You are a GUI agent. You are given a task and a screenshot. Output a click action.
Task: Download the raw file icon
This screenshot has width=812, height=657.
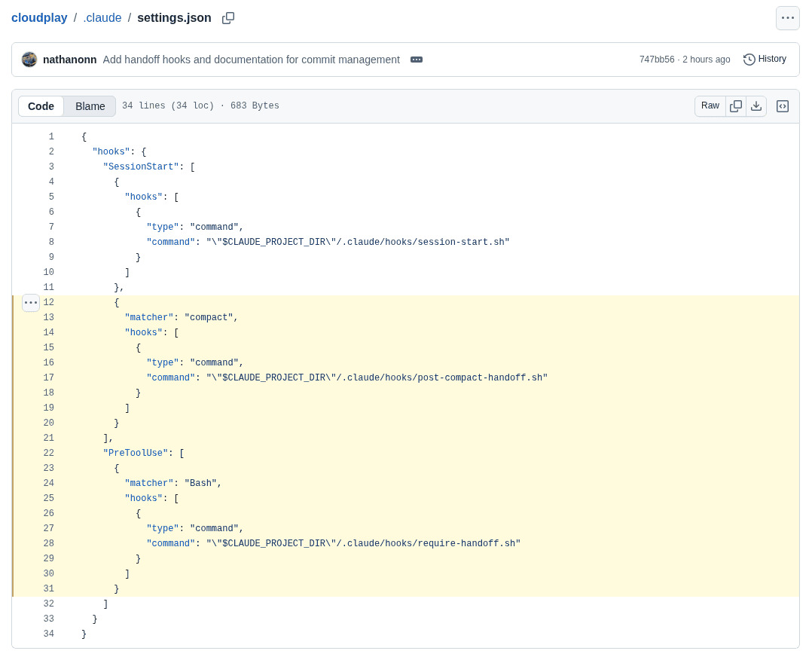[x=756, y=105]
